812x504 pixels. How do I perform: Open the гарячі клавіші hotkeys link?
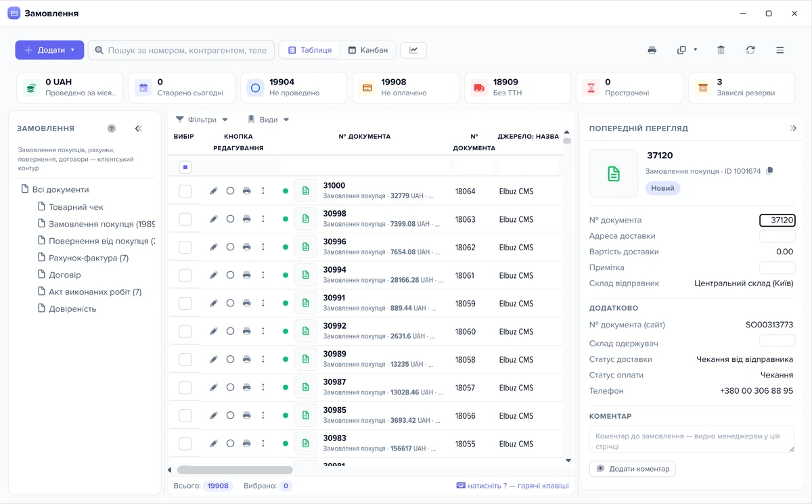[x=513, y=486]
